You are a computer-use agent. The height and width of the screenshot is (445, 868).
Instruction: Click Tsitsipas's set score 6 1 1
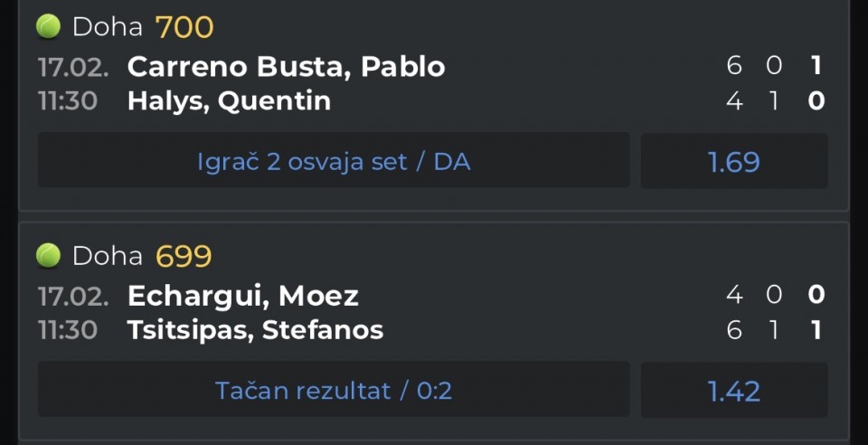(775, 330)
